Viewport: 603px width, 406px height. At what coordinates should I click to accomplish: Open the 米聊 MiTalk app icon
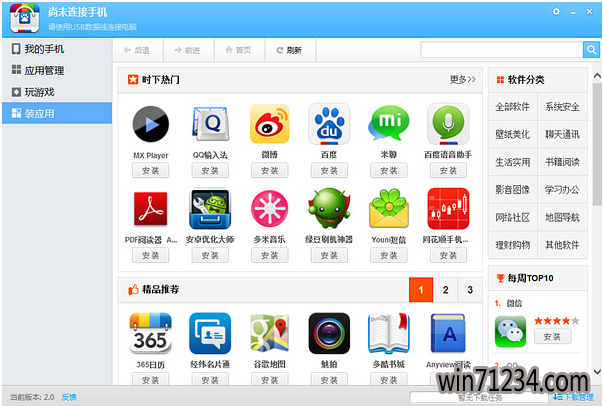(388, 124)
